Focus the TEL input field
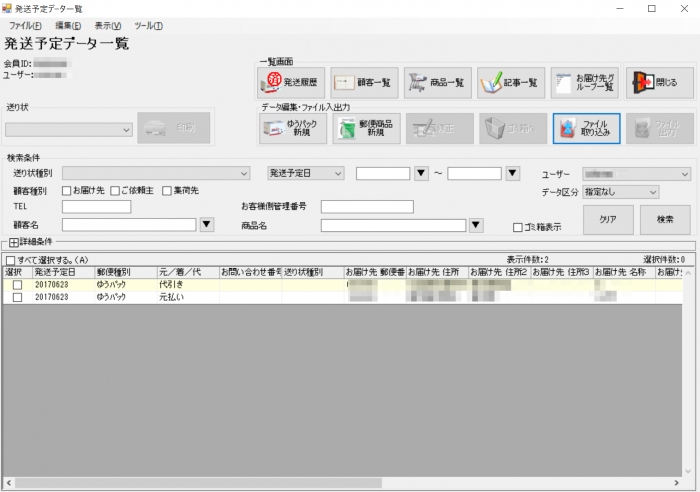 point(96,207)
